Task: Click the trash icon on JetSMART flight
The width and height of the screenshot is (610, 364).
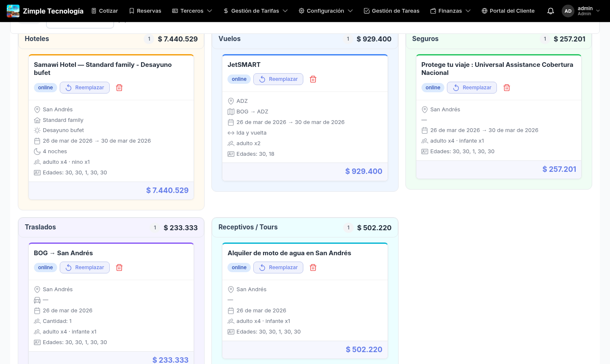Action: click(313, 79)
